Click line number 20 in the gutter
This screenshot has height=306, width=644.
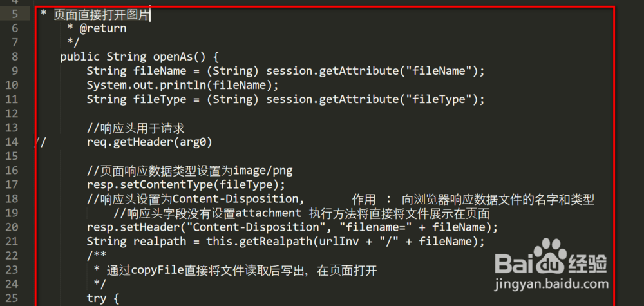tap(14, 227)
